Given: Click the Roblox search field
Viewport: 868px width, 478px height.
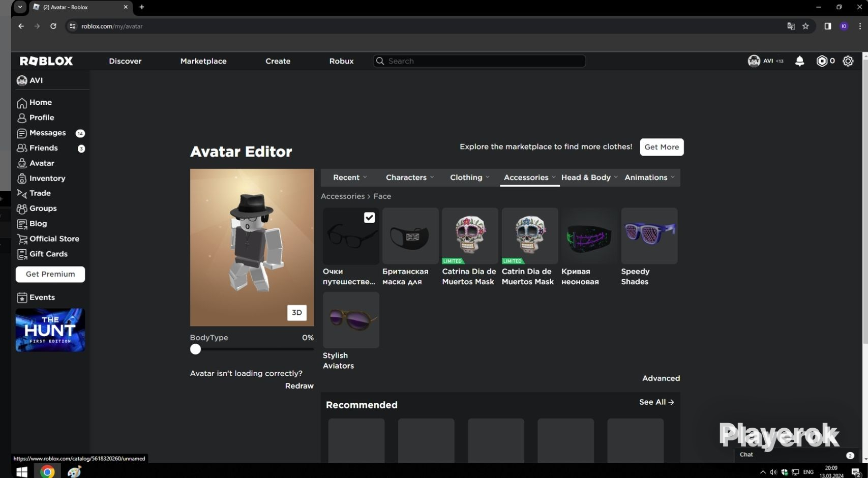Looking at the screenshot, I should click(x=480, y=61).
